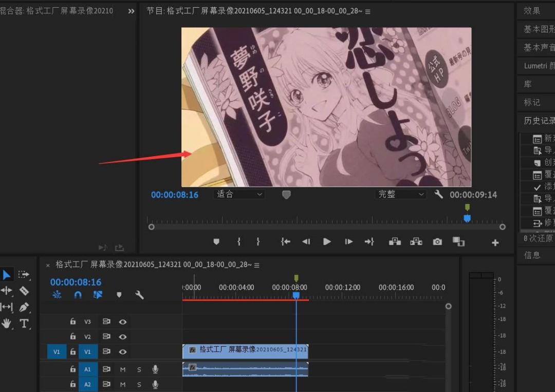This screenshot has width=555, height=392.
Task: Open the zoom level dropdown 适合
Action: point(239,194)
